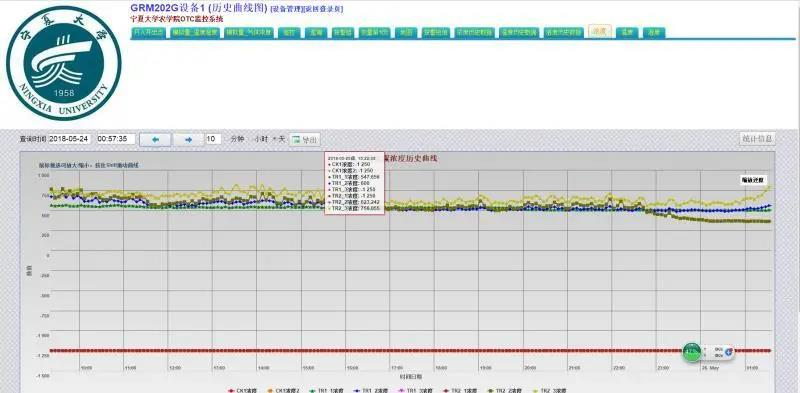Open the first green tab in the tab bar
The width and height of the screenshot is (800, 393).
tap(148, 32)
